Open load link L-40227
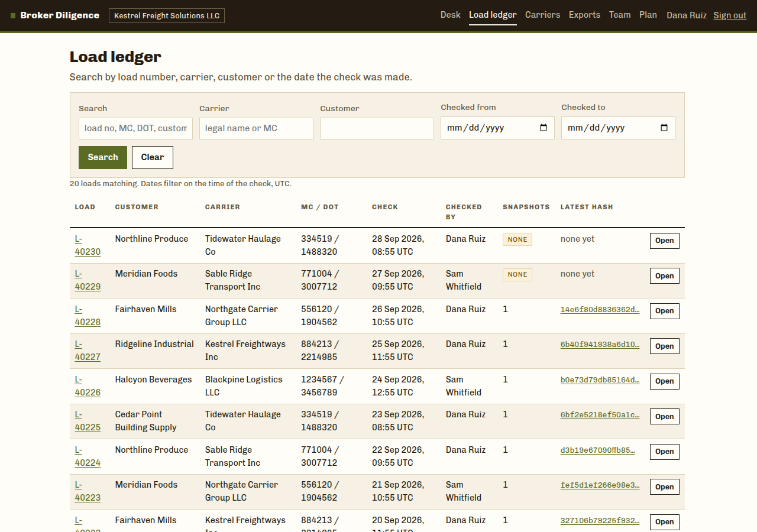 coord(88,351)
